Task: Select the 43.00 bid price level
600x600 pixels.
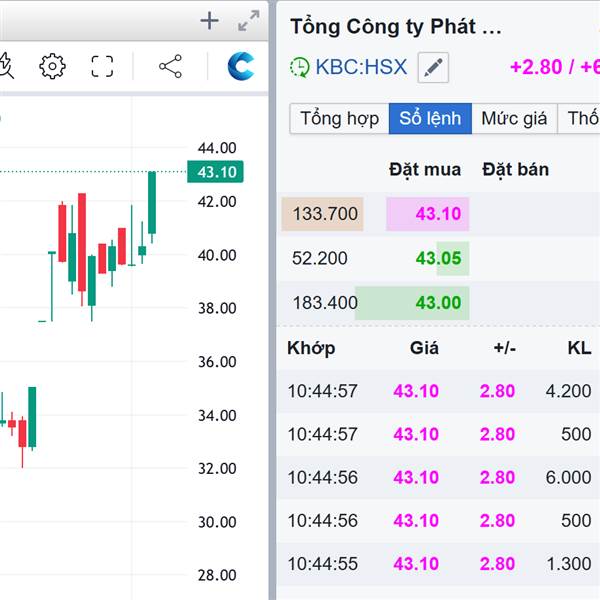Action: 438,302
